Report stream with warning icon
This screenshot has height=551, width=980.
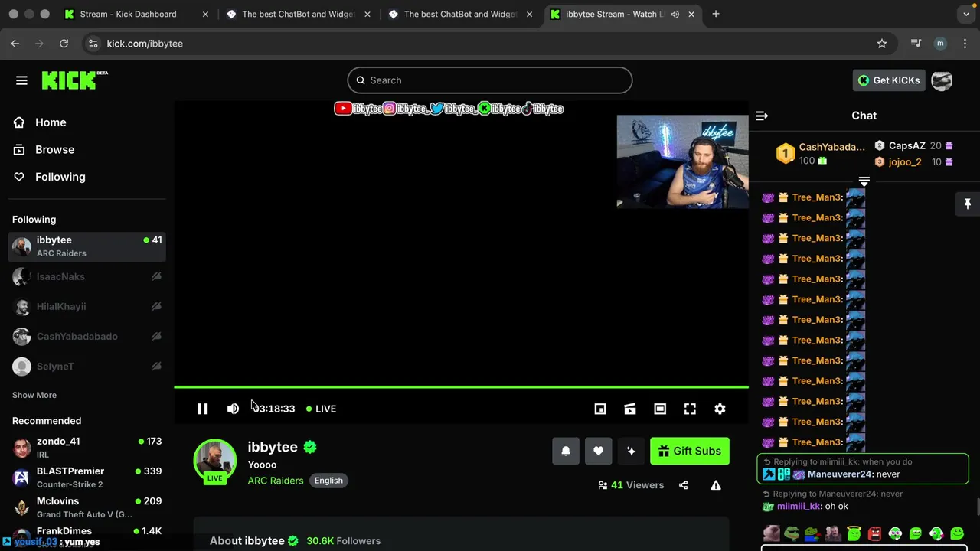[716, 485]
